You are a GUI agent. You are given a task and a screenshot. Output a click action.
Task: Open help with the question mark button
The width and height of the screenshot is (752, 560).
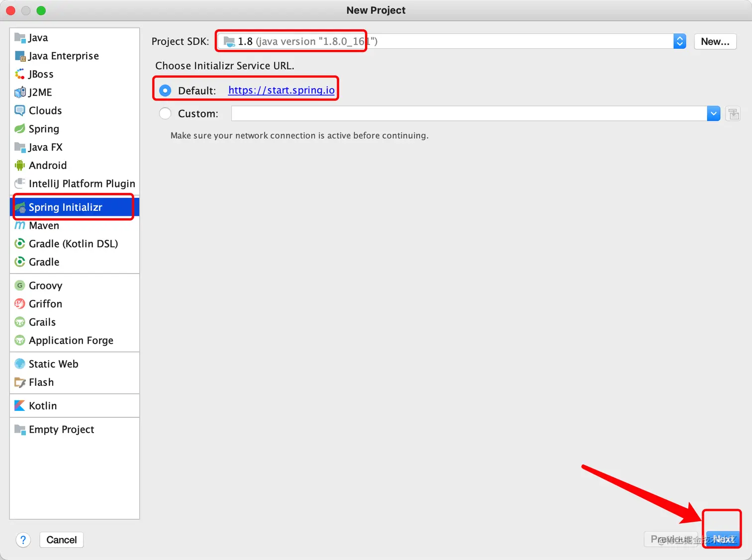tap(23, 540)
